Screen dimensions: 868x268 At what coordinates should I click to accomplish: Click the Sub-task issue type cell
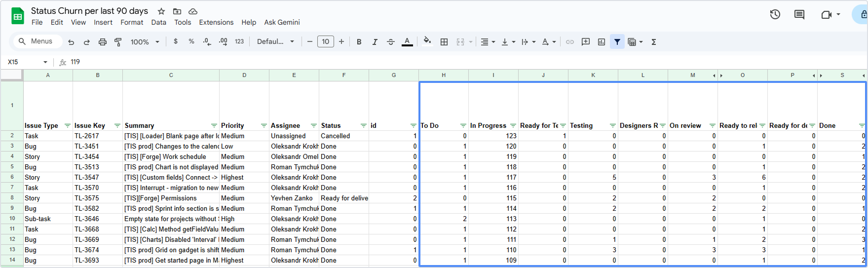pos(48,219)
